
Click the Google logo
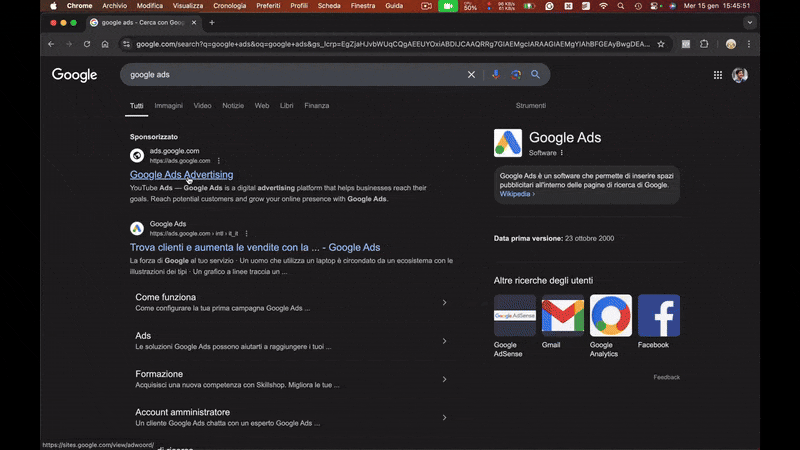point(74,75)
